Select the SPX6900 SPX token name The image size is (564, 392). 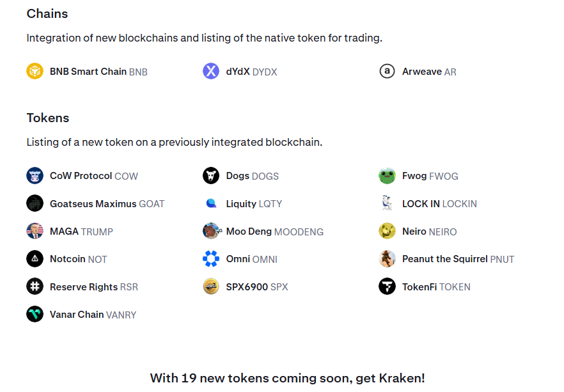[x=256, y=287]
